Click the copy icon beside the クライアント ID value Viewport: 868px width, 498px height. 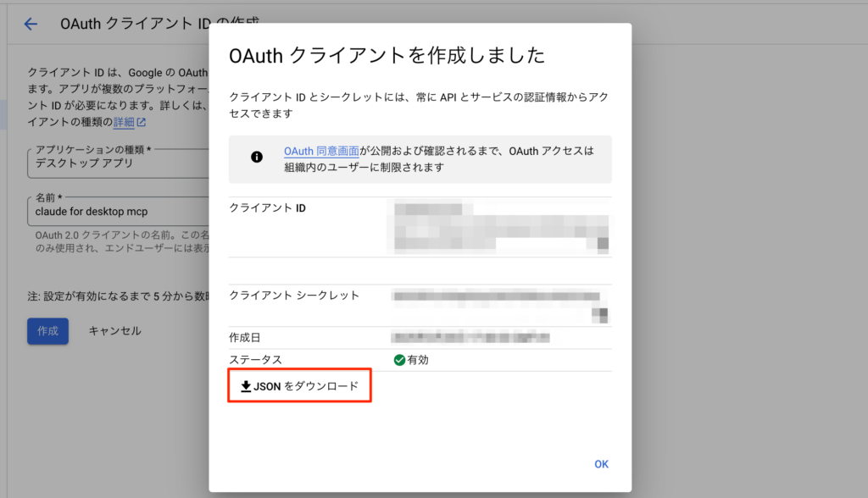[x=603, y=244]
